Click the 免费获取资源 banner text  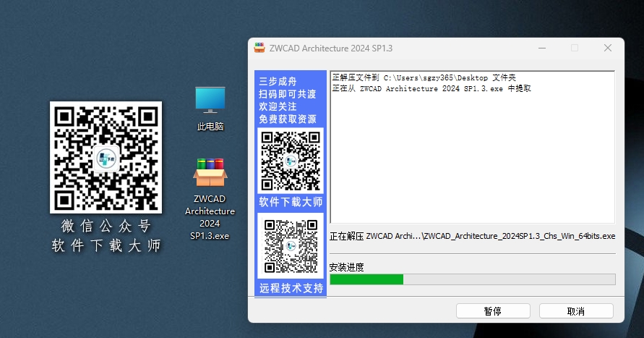tap(288, 119)
